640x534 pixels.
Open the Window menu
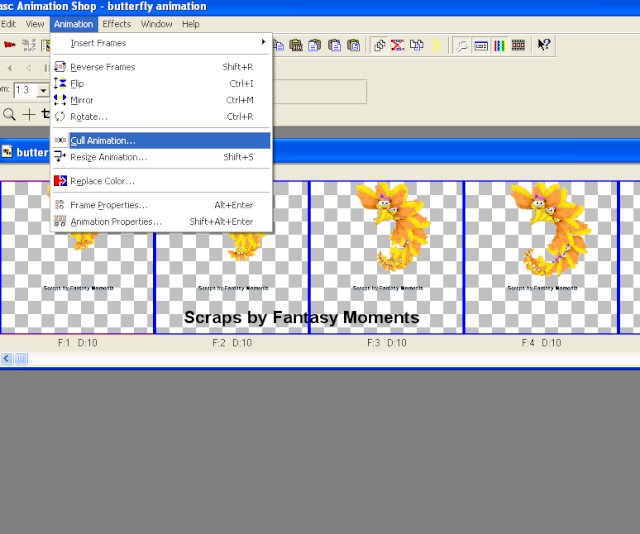click(x=156, y=24)
